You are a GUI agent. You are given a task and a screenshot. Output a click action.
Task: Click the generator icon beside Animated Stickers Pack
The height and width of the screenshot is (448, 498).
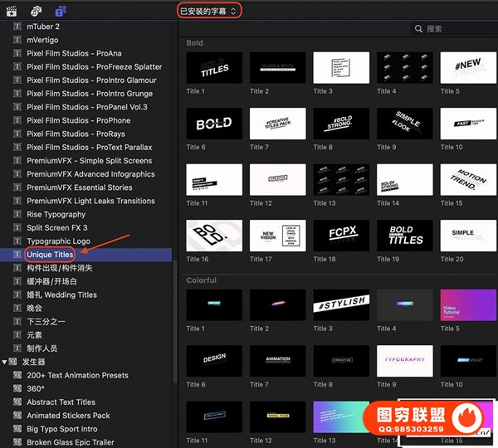click(18, 416)
